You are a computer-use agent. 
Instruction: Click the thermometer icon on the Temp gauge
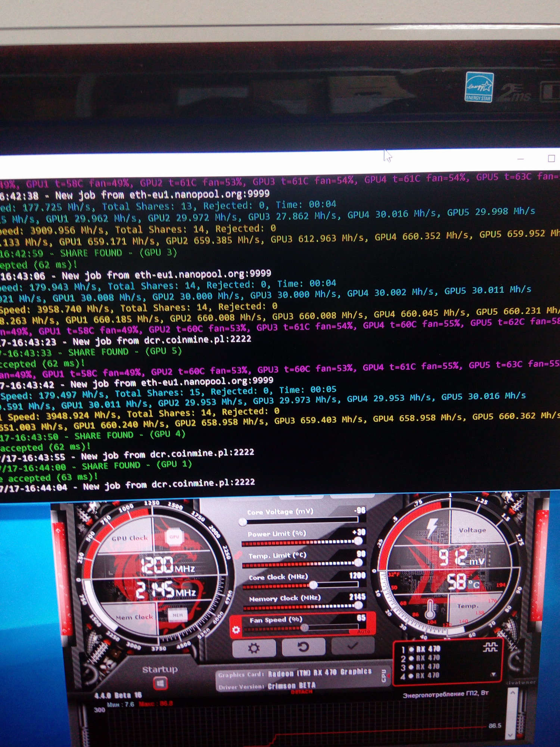(x=430, y=610)
